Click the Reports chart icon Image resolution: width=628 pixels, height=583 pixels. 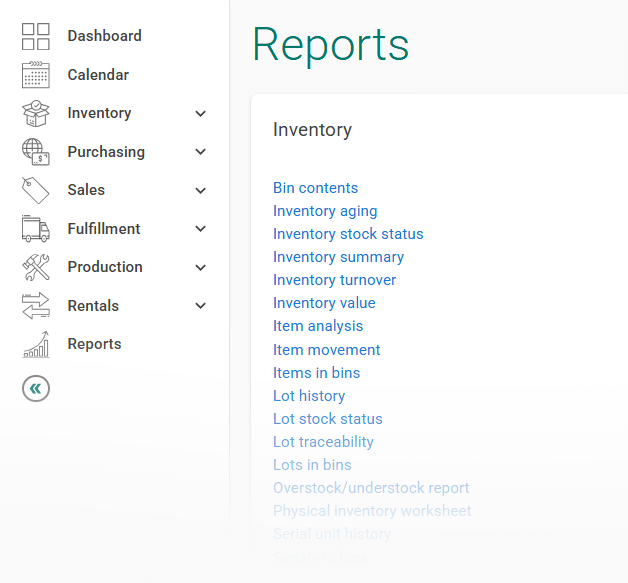click(x=36, y=344)
